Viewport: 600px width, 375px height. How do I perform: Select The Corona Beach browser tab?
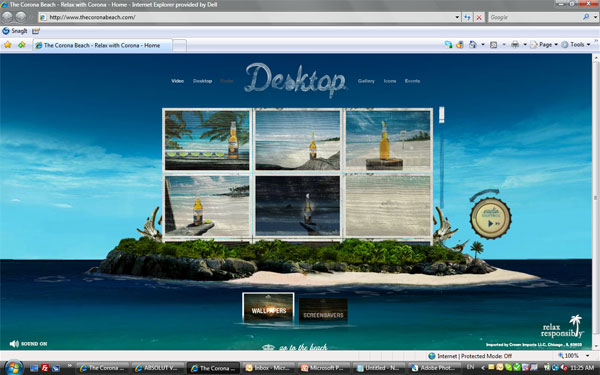coord(102,45)
